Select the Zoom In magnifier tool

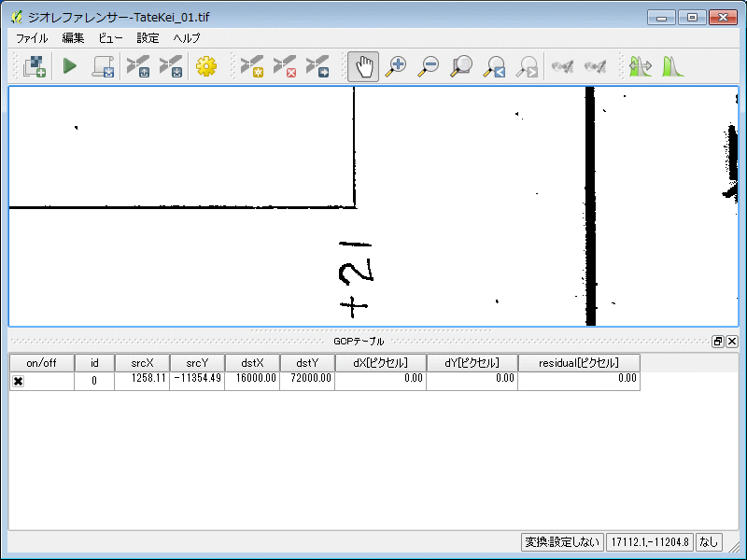[396, 66]
